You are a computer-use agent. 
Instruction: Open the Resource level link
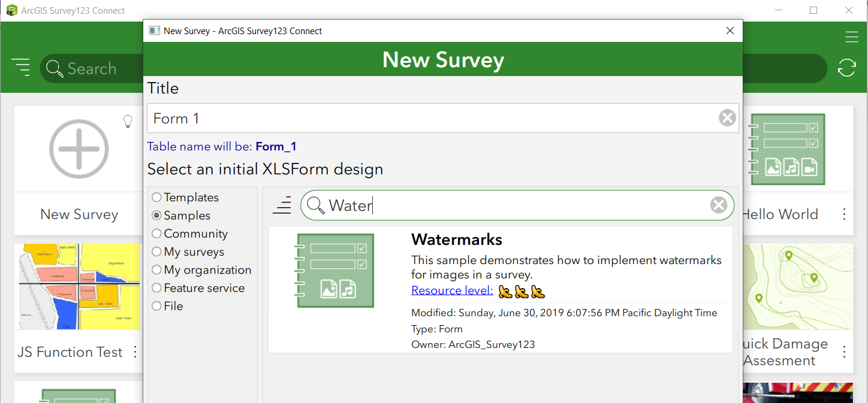point(452,291)
